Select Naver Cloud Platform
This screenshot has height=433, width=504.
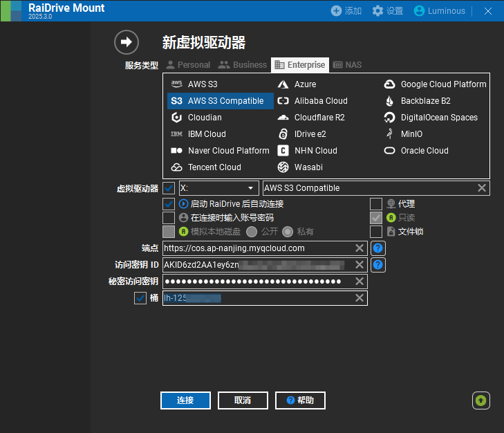tap(220, 151)
